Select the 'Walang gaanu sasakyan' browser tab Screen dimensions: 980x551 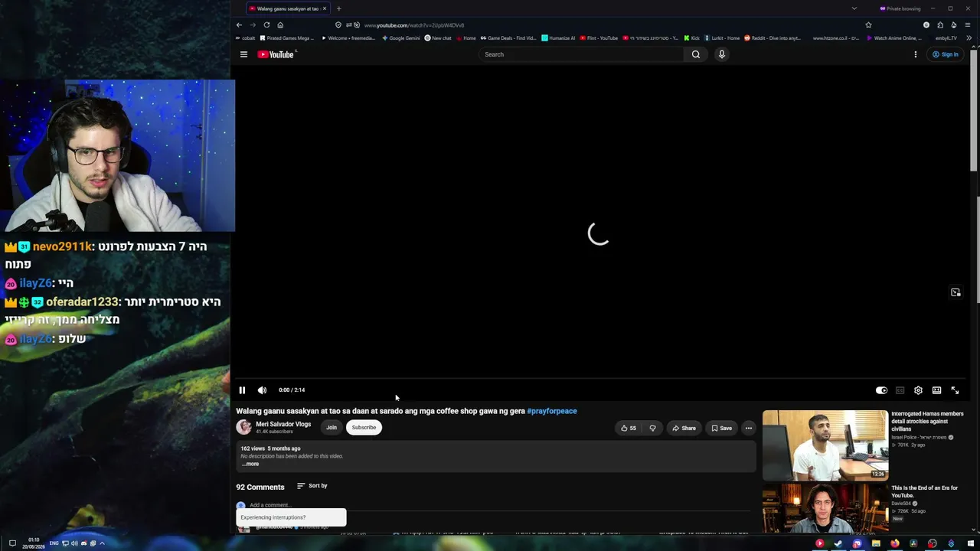pyautogui.click(x=288, y=8)
